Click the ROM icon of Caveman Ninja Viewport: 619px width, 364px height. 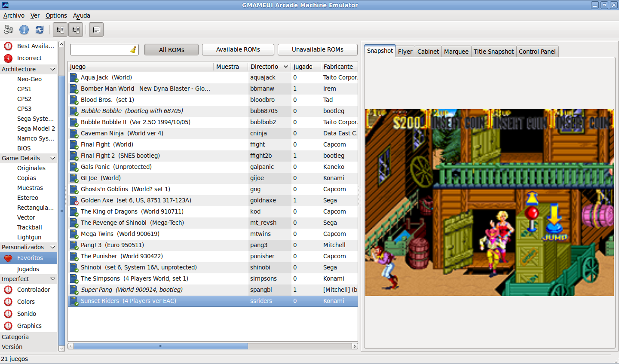(74, 134)
